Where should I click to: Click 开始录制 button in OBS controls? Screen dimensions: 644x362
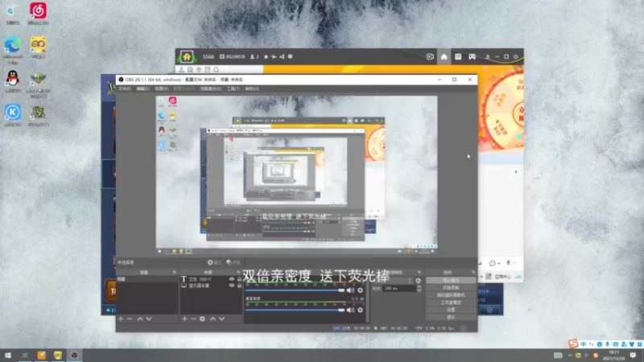451,288
